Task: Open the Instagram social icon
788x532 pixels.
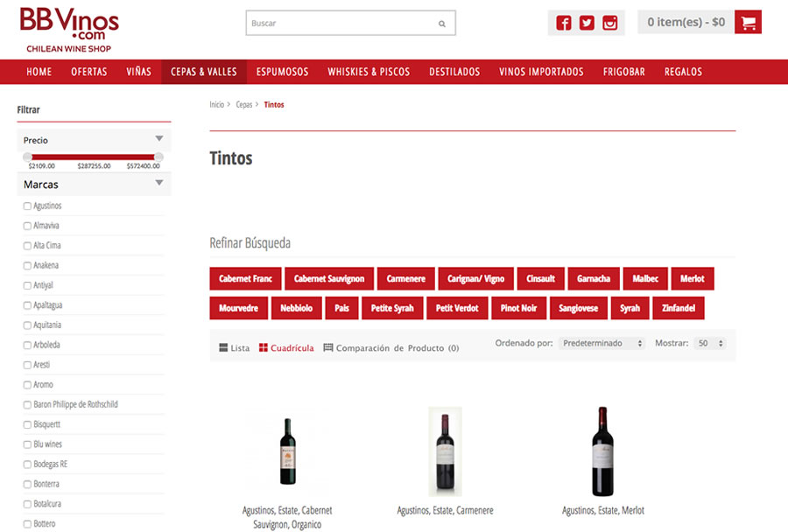Action: coord(609,23)
